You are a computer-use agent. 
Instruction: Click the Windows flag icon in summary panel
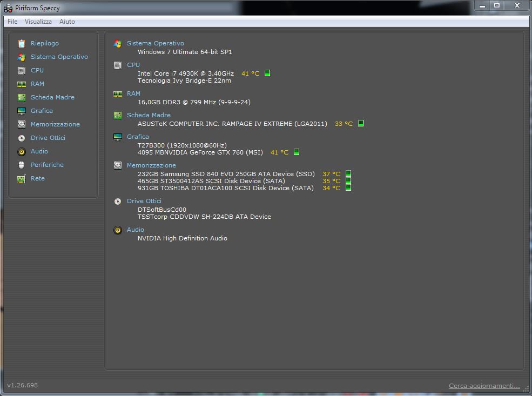coord(118,43)
